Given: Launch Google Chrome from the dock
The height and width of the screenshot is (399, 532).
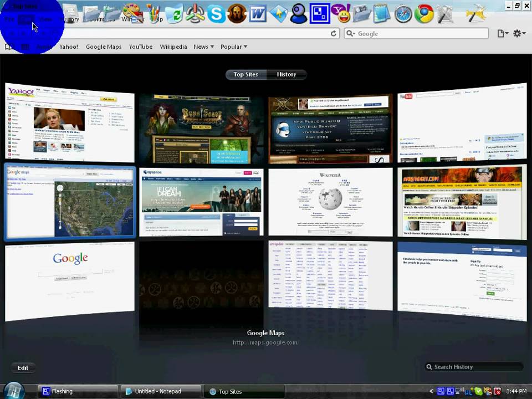Looking at the screenshot, I should 423,14.
